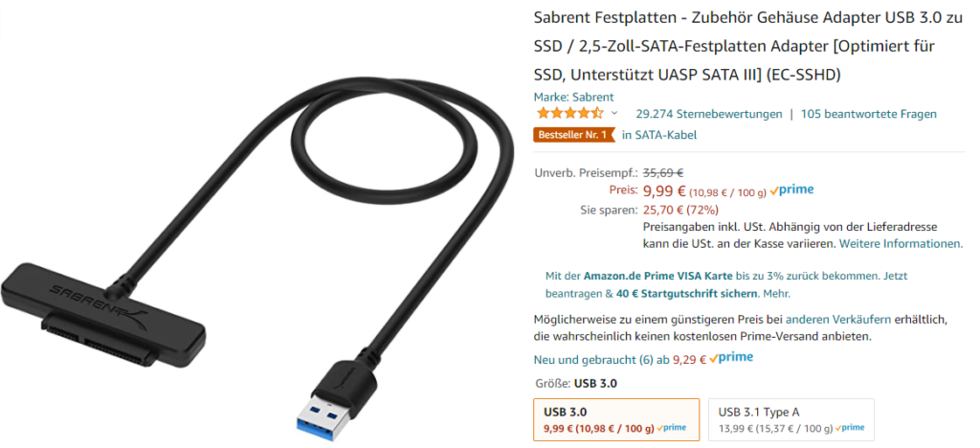The image size is (980, 448).
Task: Click the Bestseller Nr. 1 badge
Action: click(572, 134)
